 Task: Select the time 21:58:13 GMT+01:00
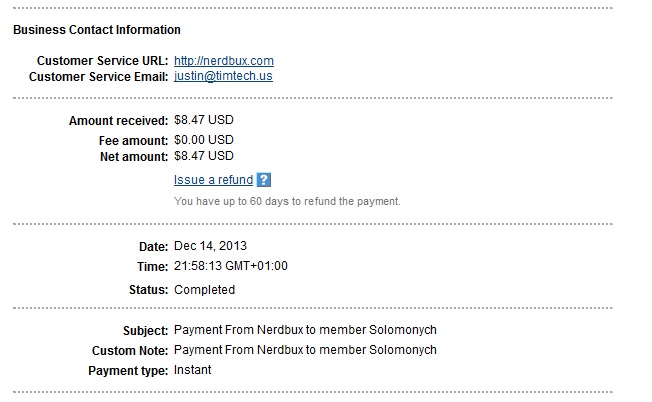click(x=231, y=266)
